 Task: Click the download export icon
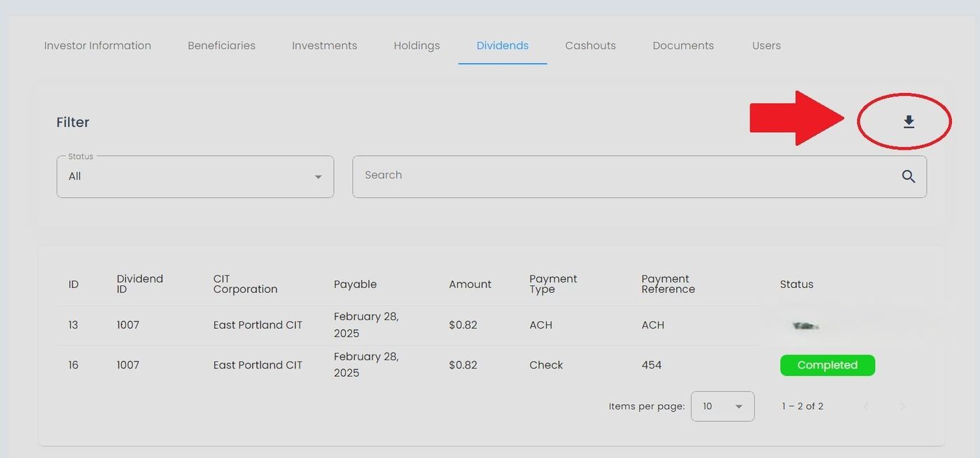(x=909, y=122)
